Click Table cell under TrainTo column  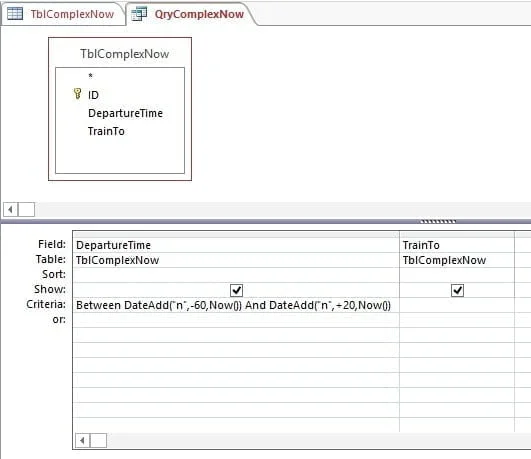(457, 260)
